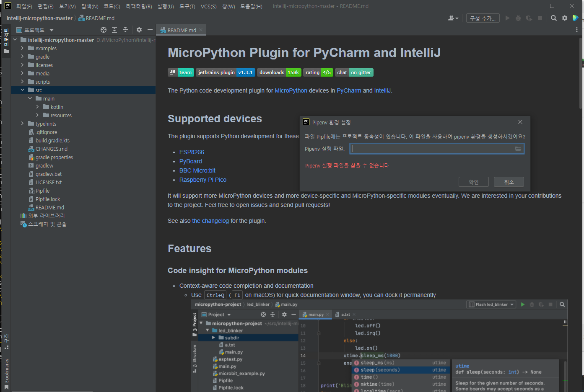Screen dimensions: 584x392
Task: Select gradlew.bat in the project tree
Action: click(49, 174)
